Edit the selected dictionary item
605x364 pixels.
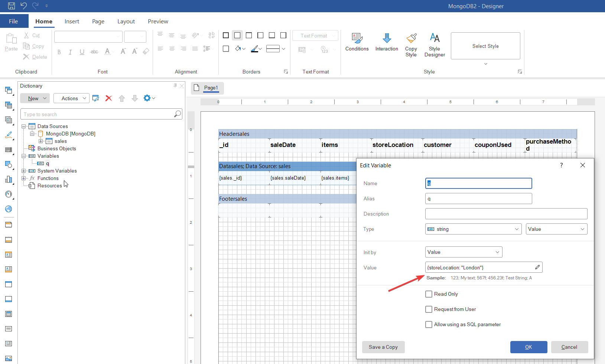(x=95, y=98)
